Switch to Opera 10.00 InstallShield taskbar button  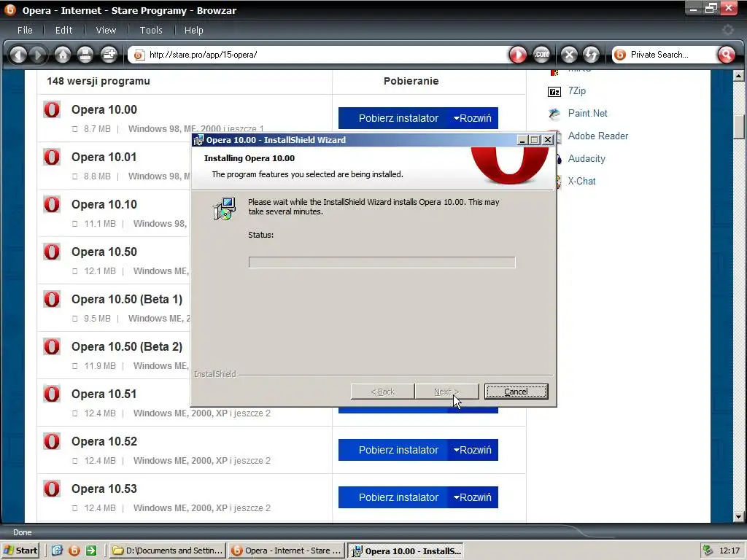coord(406,551)
